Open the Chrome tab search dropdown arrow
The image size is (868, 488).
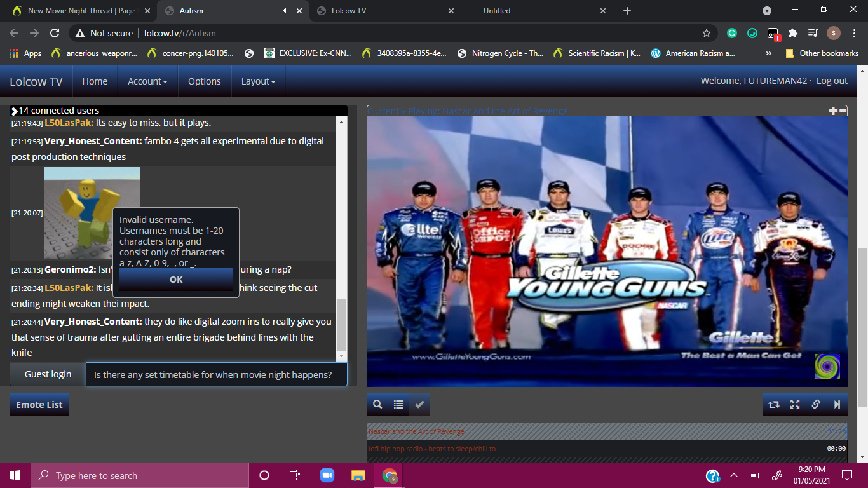(x=767, y=11)
